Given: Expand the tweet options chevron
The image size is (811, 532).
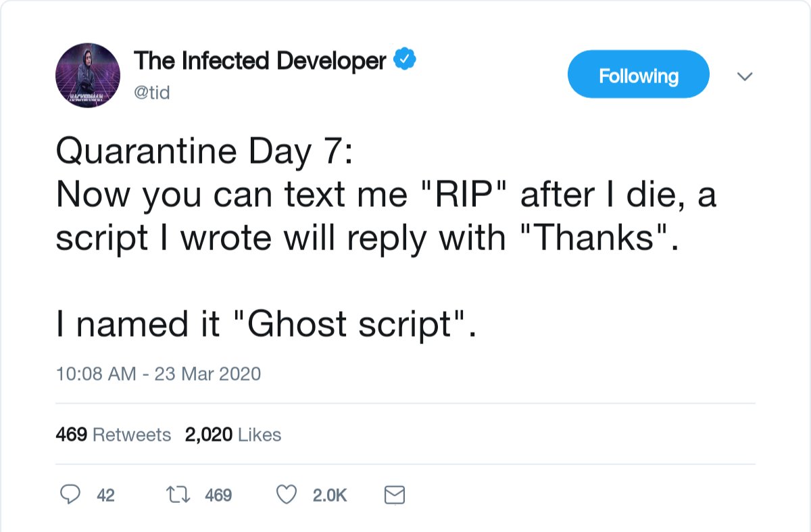Looking at the screenshot, I should tap(744, 76).
